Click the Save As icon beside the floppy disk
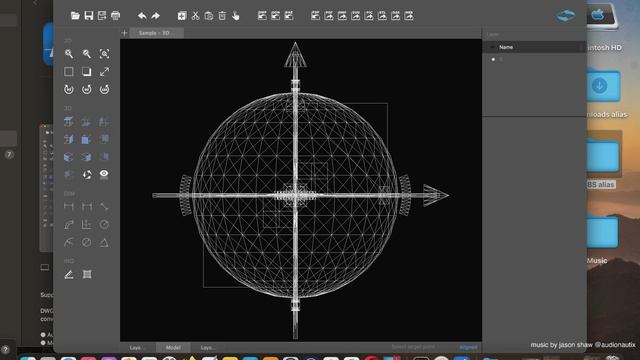 point(102,16)
